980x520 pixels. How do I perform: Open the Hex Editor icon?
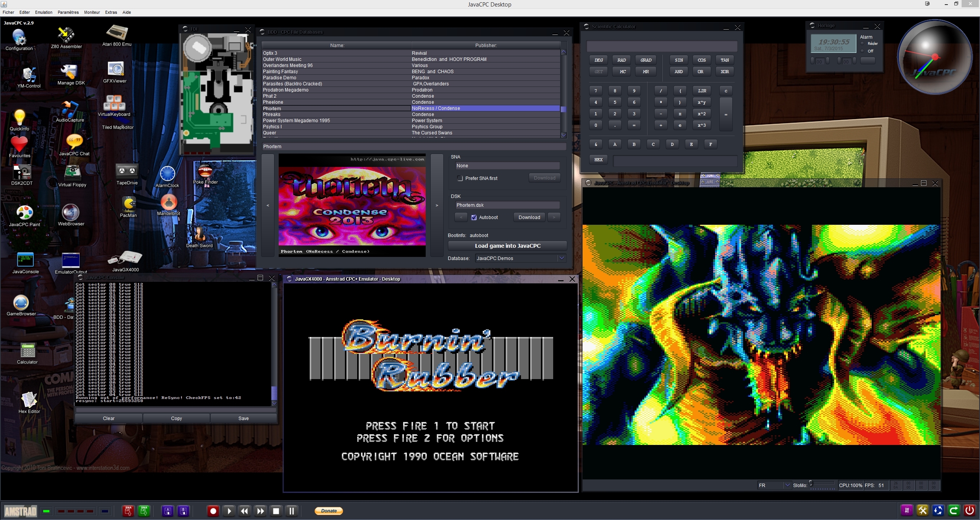click(x=29, y=402)
